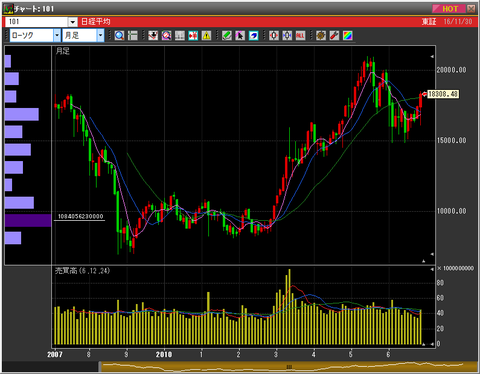The image size is (480, 374).
Task: Click the bottom gold timeline range slider
Action: coord(289,367)
